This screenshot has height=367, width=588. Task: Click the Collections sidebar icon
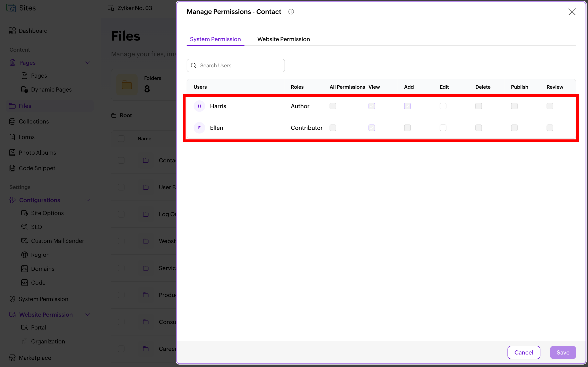click(12, 121)
